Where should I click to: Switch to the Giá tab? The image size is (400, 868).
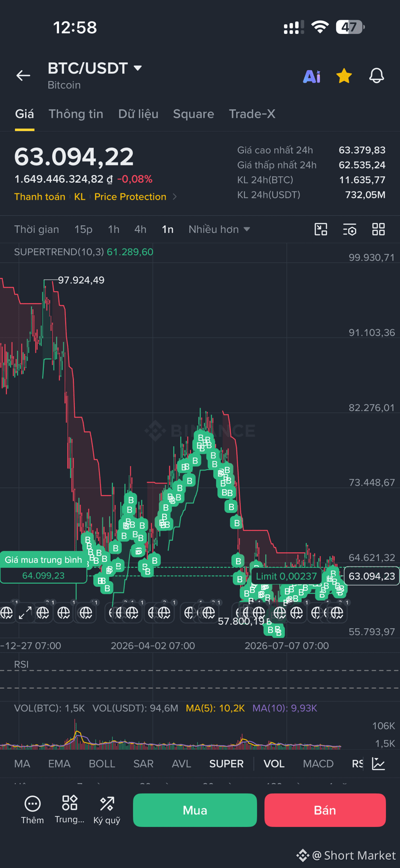pos(25,114)
